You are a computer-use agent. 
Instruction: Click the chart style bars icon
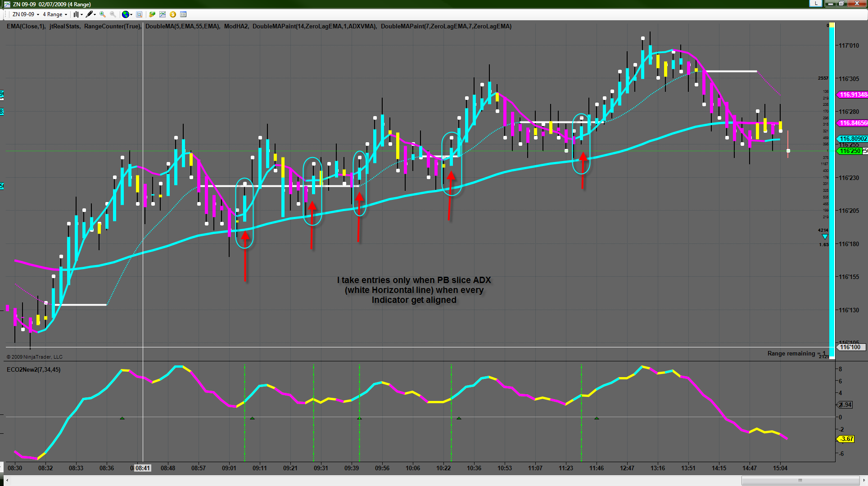(76, 14)
